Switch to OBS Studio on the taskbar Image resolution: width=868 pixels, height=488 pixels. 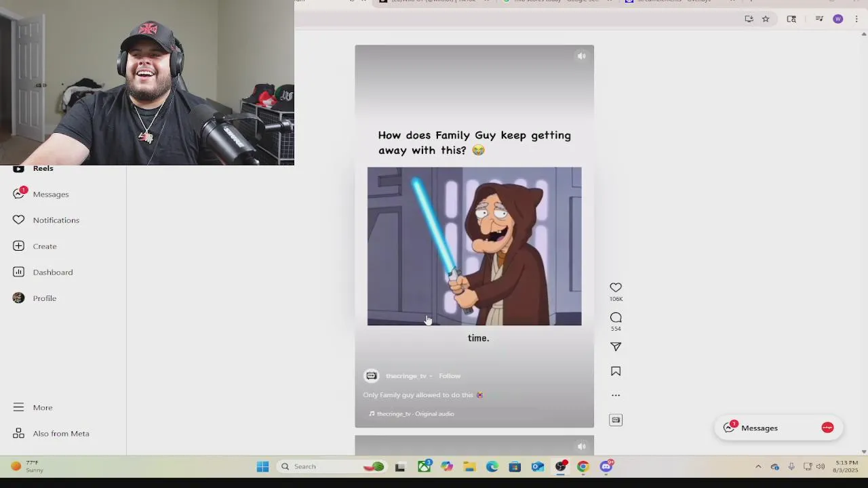pos(561,466)
